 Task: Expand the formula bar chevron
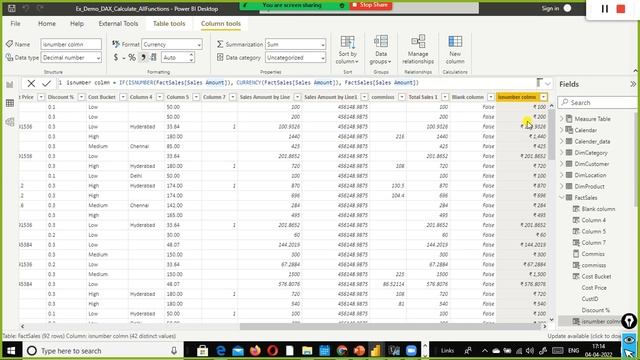(x=548, y=84)
